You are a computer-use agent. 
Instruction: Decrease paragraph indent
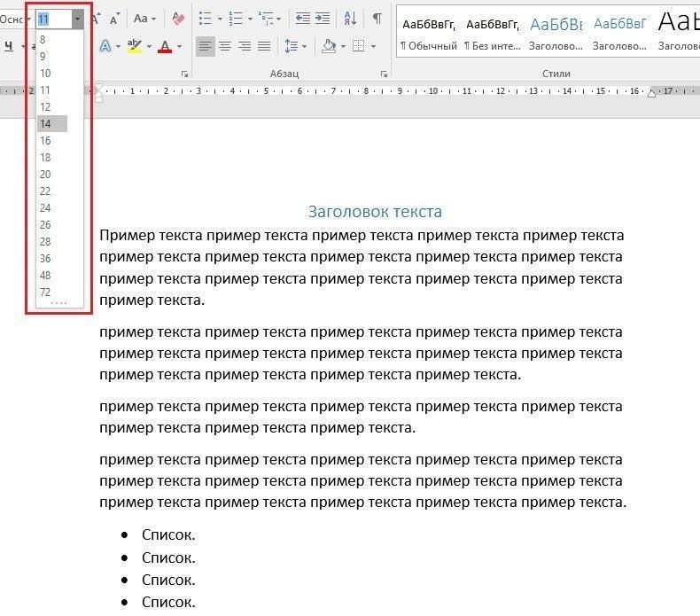click(x=303, y=19)
